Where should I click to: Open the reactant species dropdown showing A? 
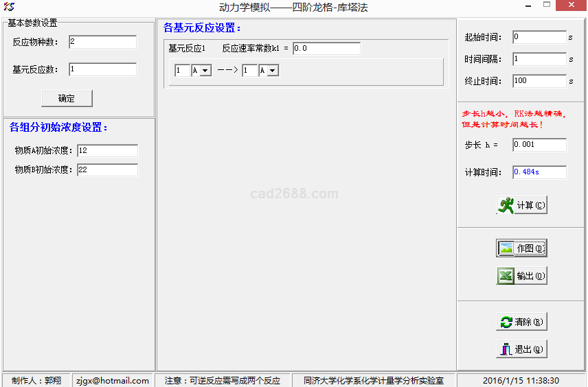coord(205,71)
